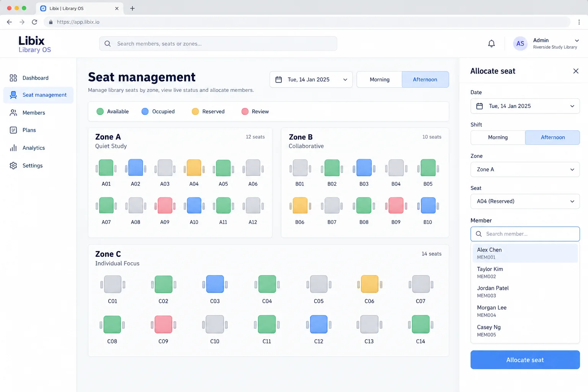The image size is (588, 392).
Task: Expand the Zone A dropdown
Action: tap(525, 170)
